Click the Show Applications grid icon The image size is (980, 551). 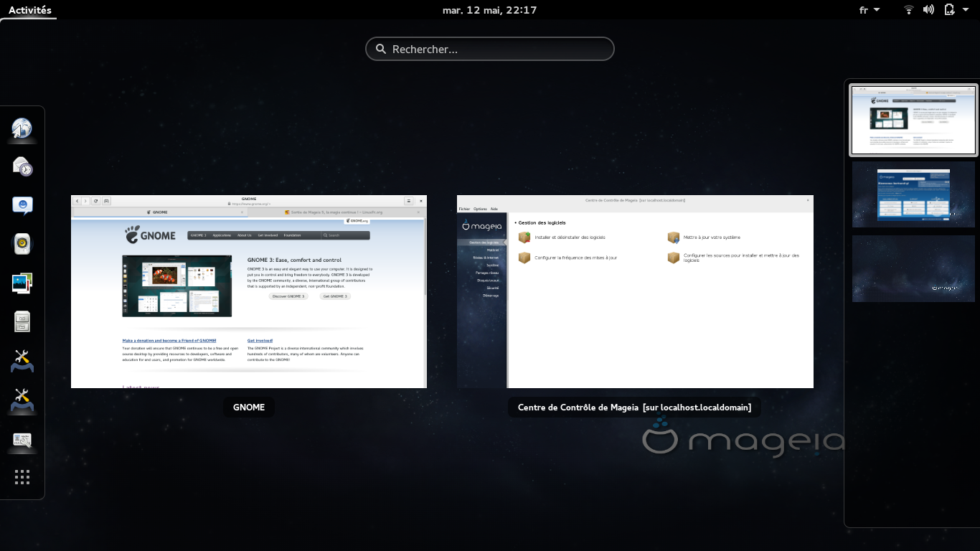pos(22,477)
